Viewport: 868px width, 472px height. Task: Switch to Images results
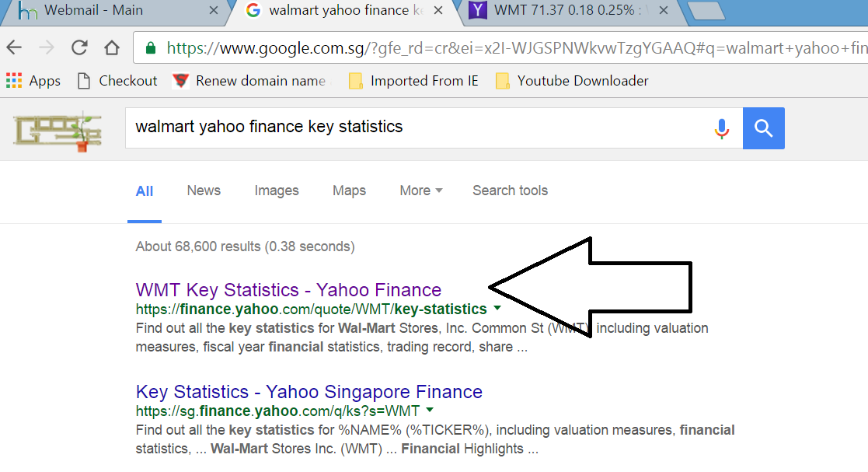(x=277, y=191)
